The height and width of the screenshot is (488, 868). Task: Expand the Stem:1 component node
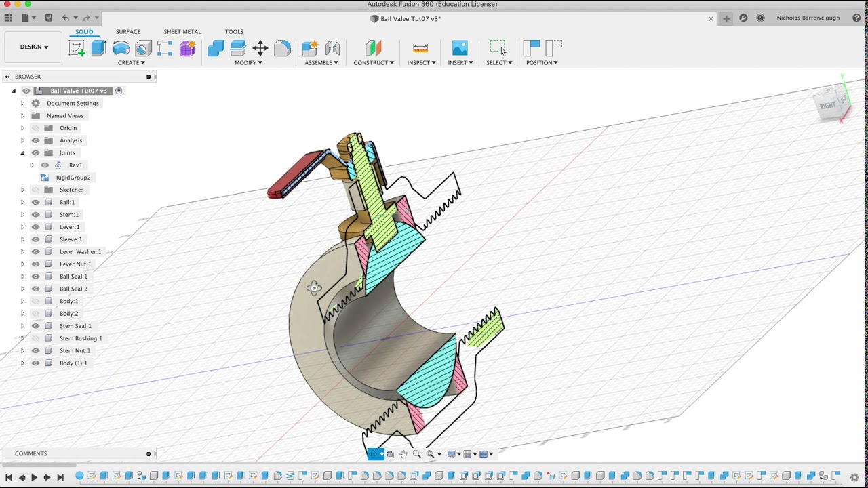coord(22,215)
